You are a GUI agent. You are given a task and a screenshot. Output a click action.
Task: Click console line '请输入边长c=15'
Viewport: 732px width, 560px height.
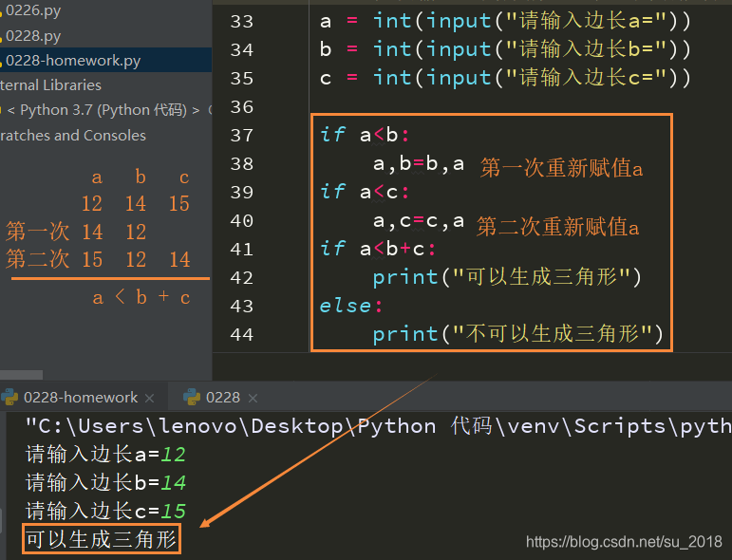[105, 511]
